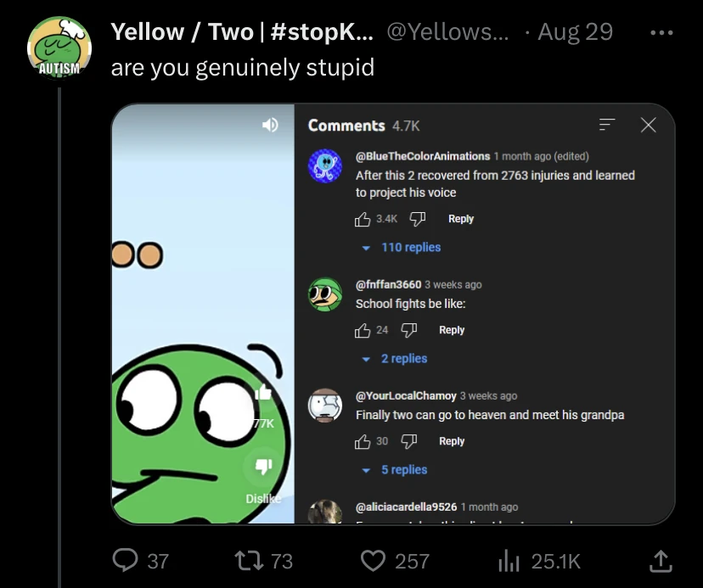
Task: Click the share upload icon
Action: click(661, 560)
